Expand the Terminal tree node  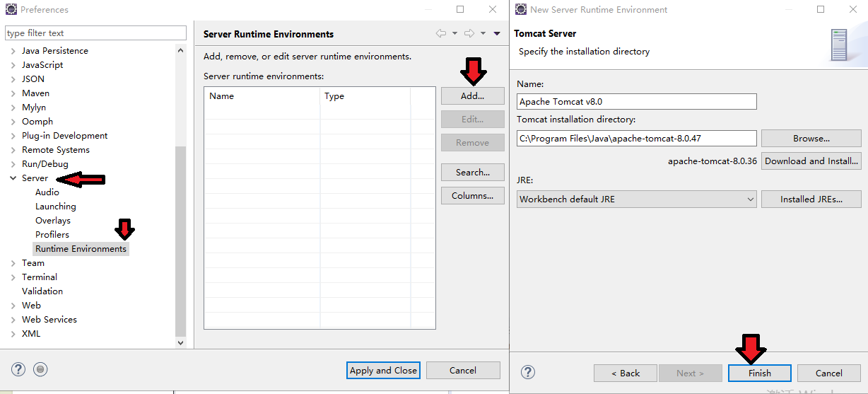(13, 277)
